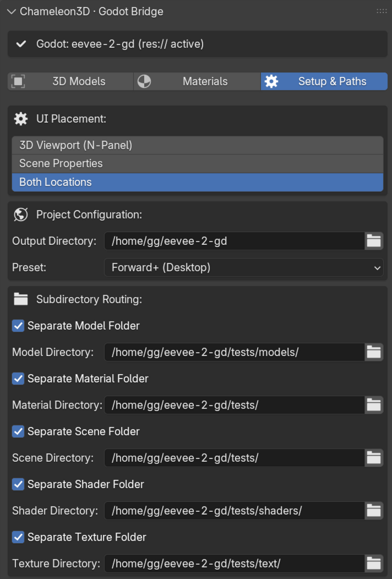This screenshot has height=579, width=392.
Task: Open the Preset dropdown
Action: pyautogui.click(x=244, y=267)
